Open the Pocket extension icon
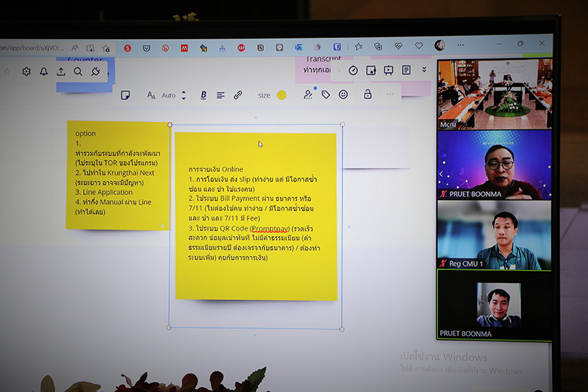 (x=146, y=48)
